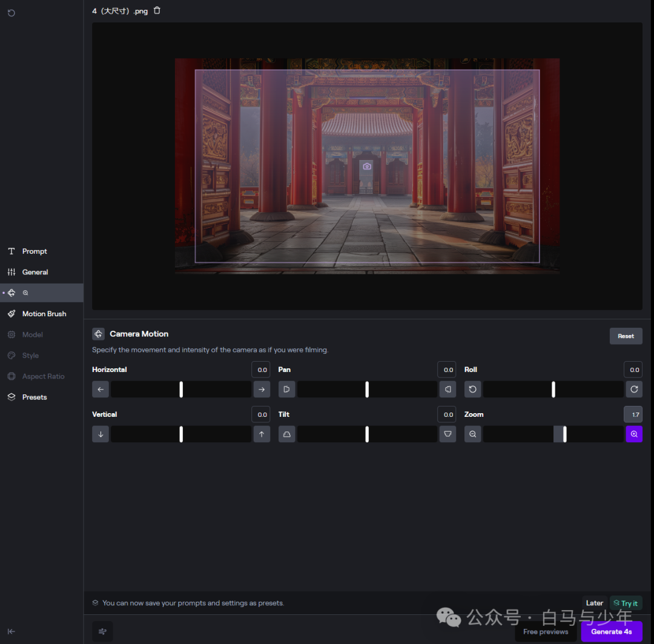The image size is (654, 644).
Task: Open the General settings section
Action: [35, 272]
